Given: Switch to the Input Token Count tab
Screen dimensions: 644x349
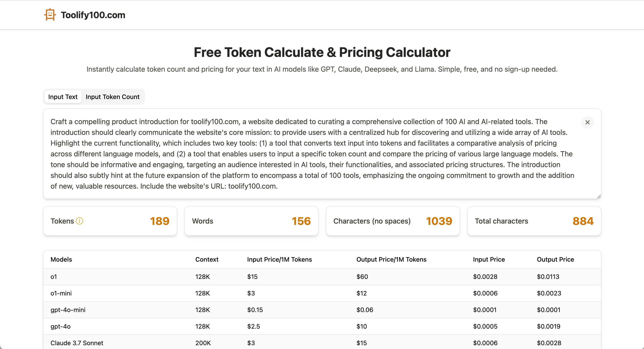Looking at the screenshot, I should (113, 97).
